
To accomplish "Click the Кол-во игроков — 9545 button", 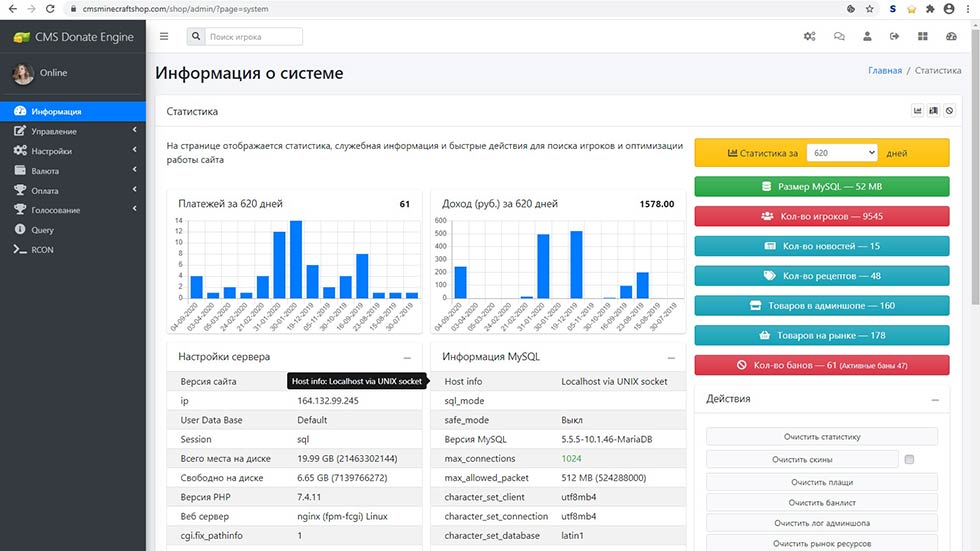I will (821, 216).
